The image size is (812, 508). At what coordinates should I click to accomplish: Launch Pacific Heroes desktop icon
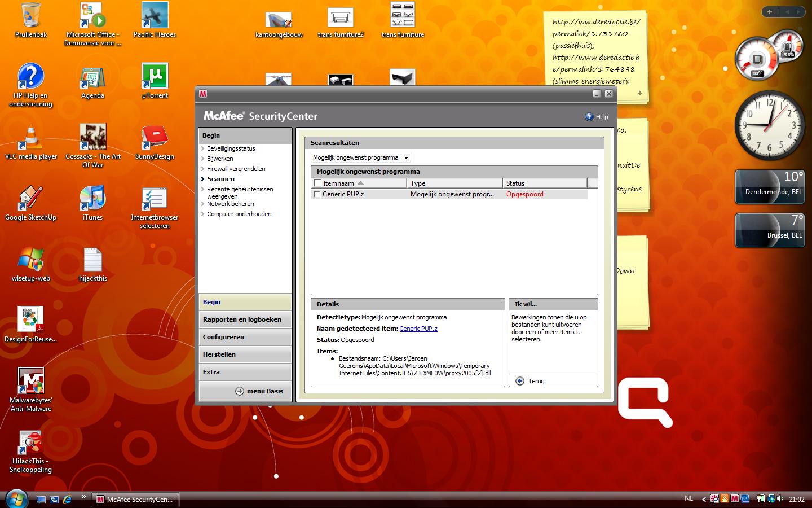tap(155, 16)
